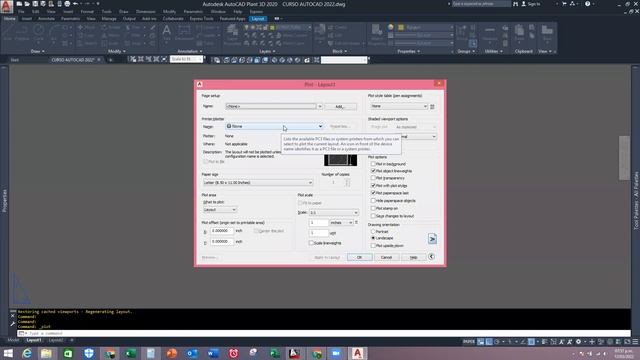
Task: Select the Landscape orientation radio button
Action: pyautogui.click(x=373, y=238)
